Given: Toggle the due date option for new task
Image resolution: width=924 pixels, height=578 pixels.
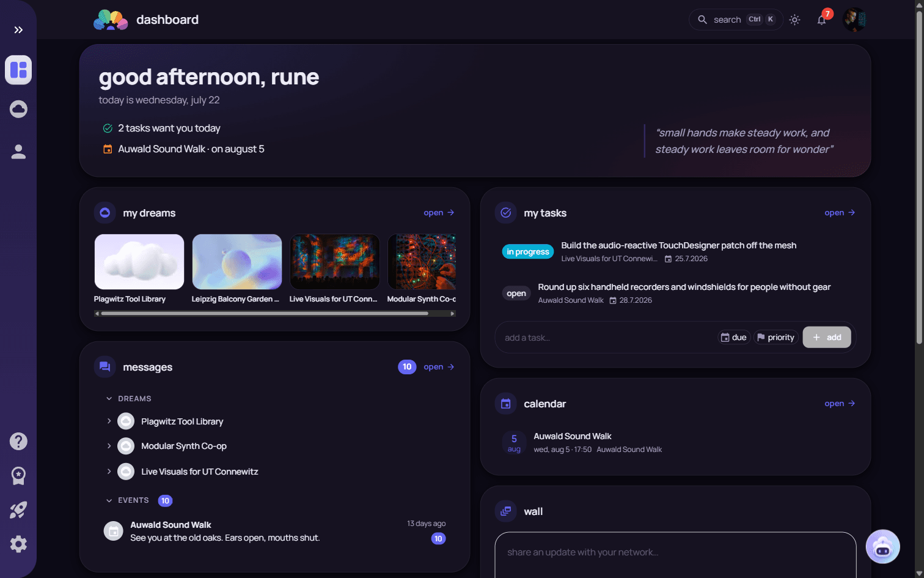Looking at the screenshot, I should point(733,338).
